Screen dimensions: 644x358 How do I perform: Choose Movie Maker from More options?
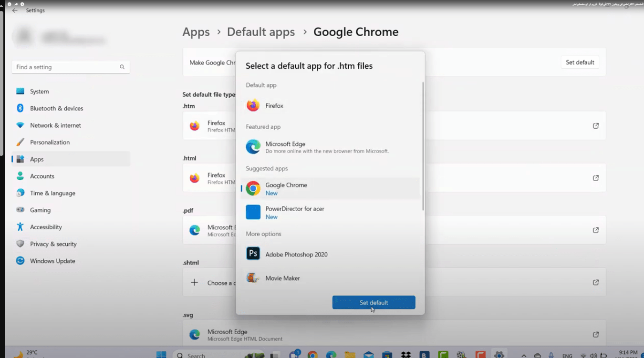click(x=330, y=278)
